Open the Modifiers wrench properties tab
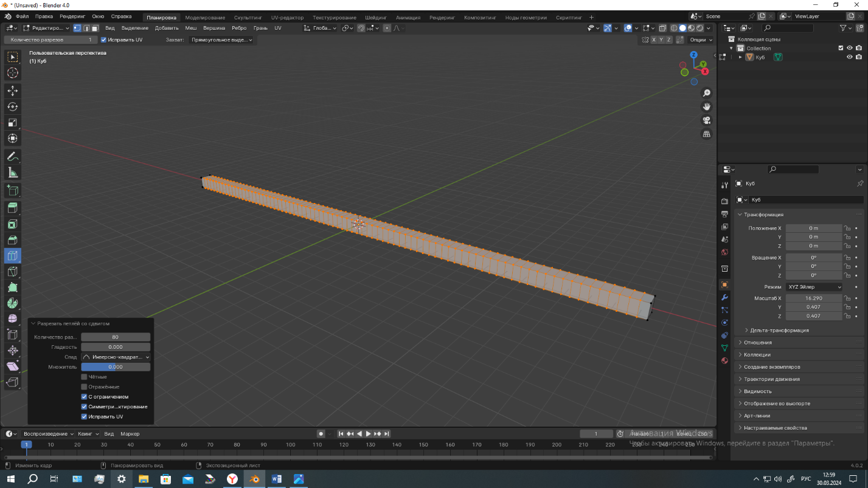This screenshot has width=868, height=488. click(724, 298)
